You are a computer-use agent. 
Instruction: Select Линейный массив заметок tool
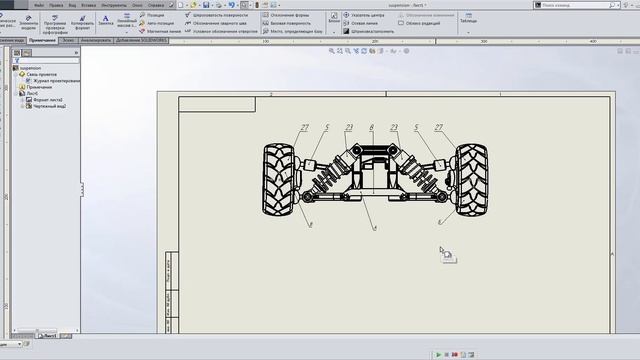click(x=127, y=20)
